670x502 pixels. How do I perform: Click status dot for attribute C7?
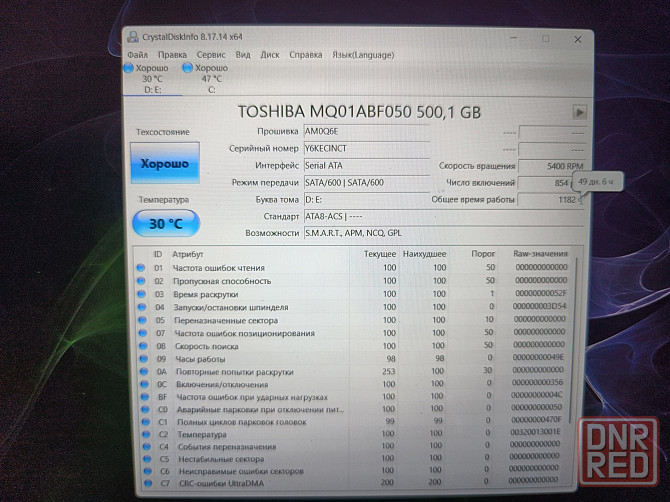(148, 483)
